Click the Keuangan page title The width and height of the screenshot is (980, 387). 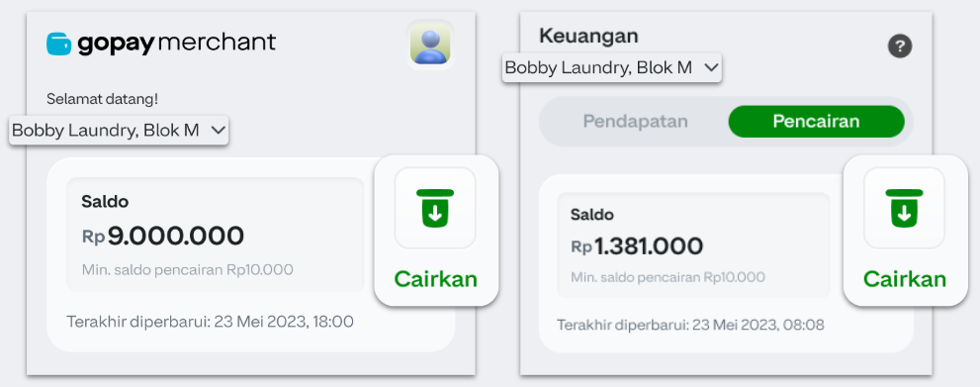pos(588,37)
